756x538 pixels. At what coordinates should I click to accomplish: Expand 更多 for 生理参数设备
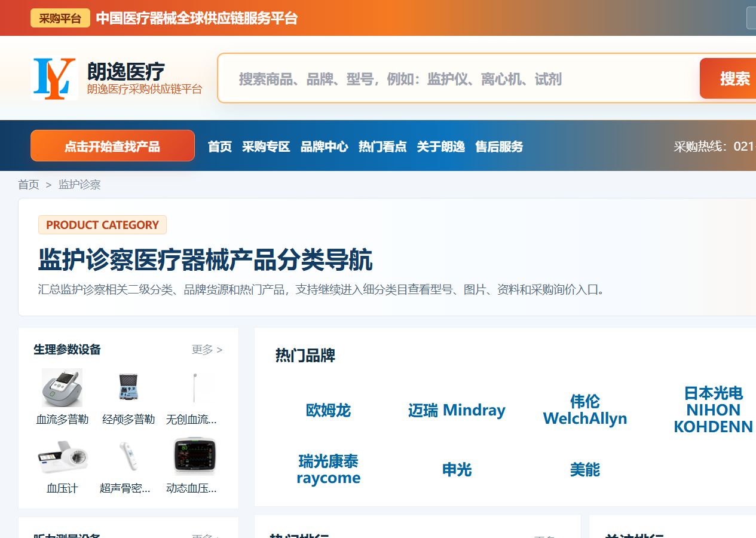(207, 350)
